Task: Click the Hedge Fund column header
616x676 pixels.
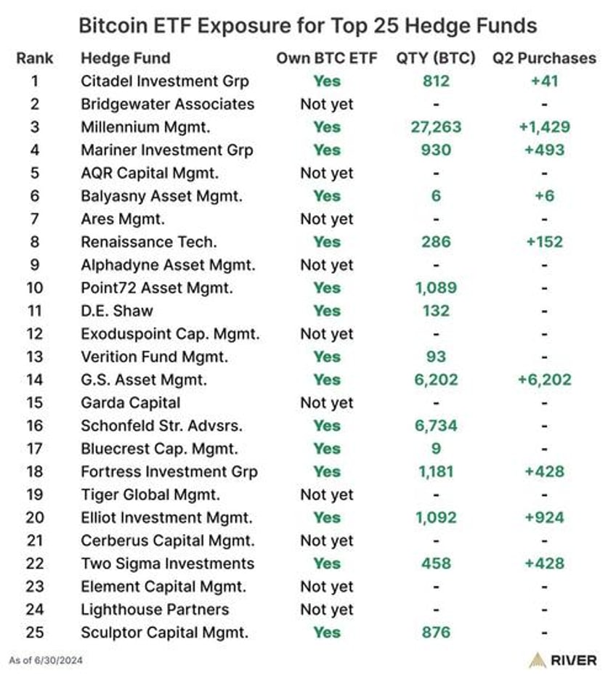Action: pyautogui.click(x=126, y=58)
